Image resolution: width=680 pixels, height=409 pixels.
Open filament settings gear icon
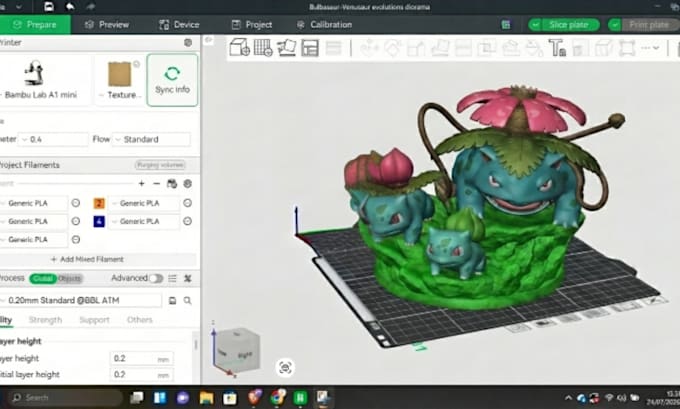[x=188, y=184]
